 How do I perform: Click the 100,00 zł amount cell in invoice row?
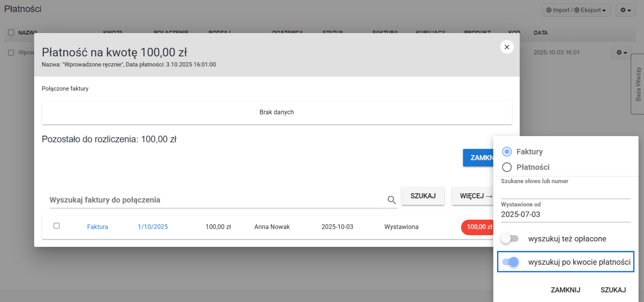[218, 227]
